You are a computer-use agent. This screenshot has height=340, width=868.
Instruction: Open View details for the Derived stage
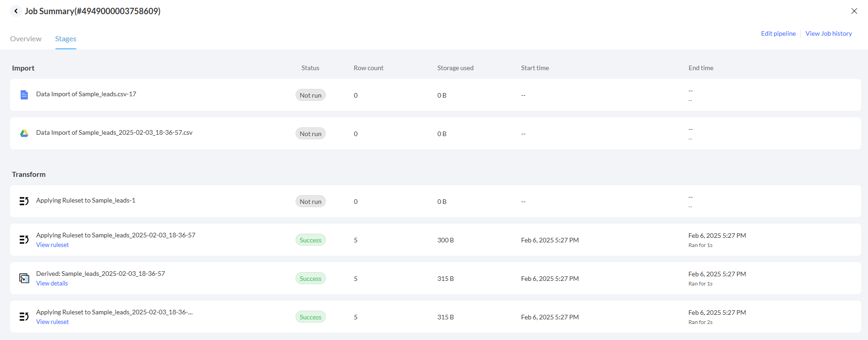click(52, 284)
